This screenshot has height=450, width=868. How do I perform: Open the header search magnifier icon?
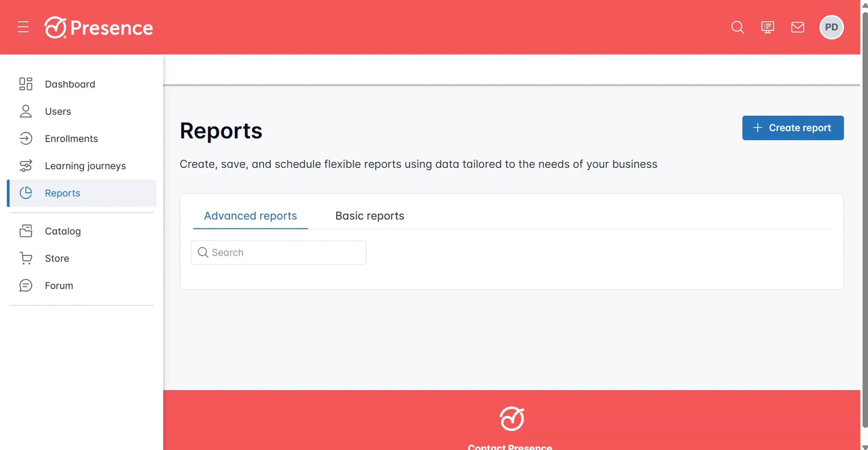click(x=737, y=27)
